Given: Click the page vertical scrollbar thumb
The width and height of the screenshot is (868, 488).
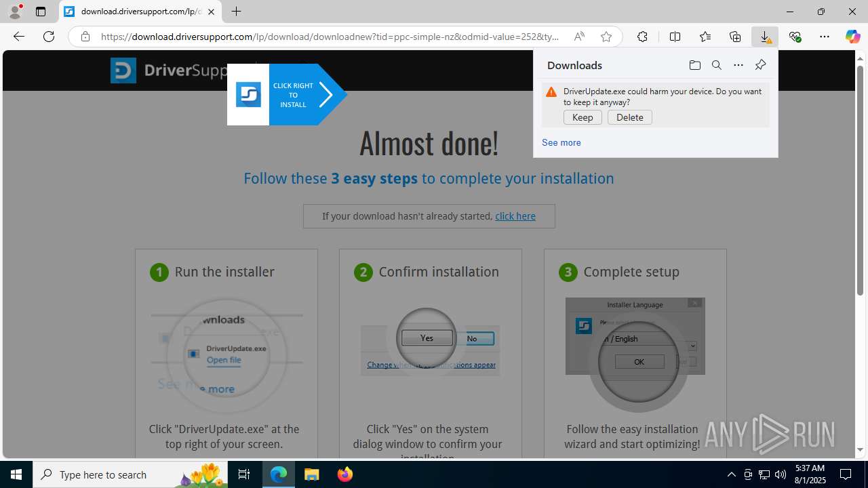Looking at the screenshot, I should click(x=860, y=180).
